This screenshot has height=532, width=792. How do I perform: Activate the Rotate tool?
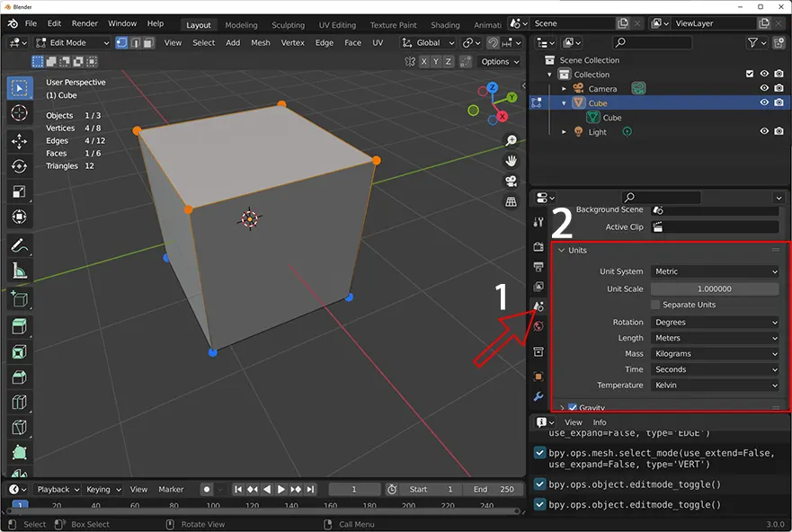tap(19, 165)
